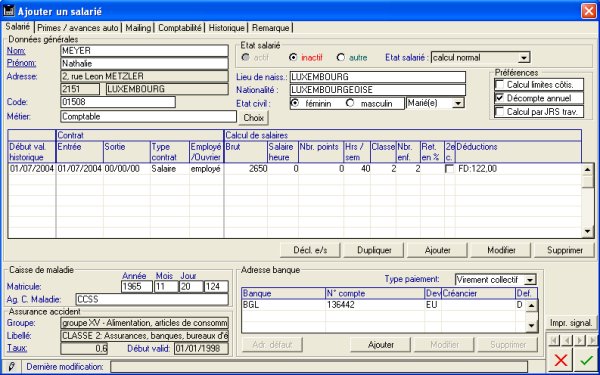
Task: Select the Brut value 2650 cell
Action: click(x=246, y=169)
